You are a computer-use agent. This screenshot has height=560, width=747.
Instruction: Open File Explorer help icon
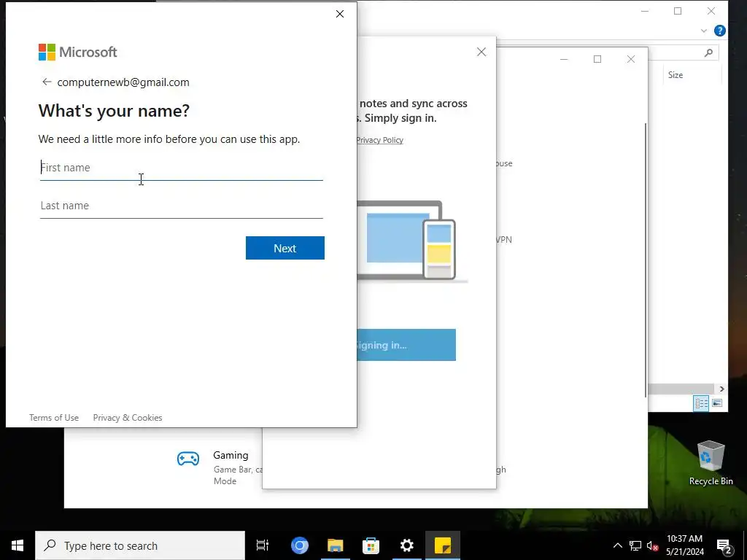point(720,31)
